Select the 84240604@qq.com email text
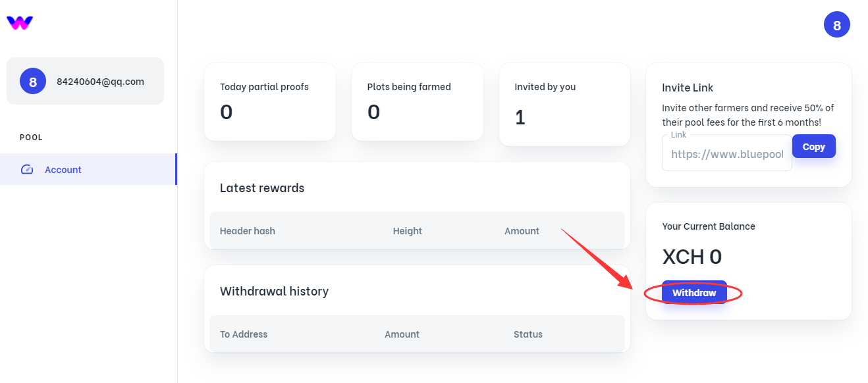Image resolution: width=868 pixels, height=383 pixels. [x=100, y=82]
